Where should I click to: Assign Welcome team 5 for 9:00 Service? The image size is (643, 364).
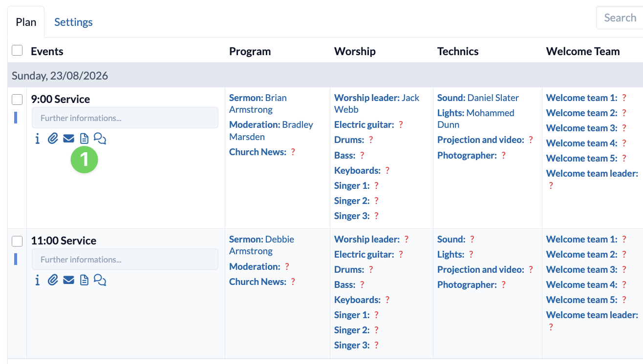click(x=586, y=158)
